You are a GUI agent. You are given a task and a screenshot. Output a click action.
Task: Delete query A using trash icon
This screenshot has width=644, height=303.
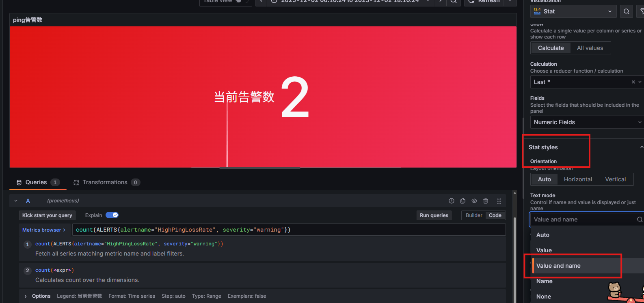tap(485, 201)
